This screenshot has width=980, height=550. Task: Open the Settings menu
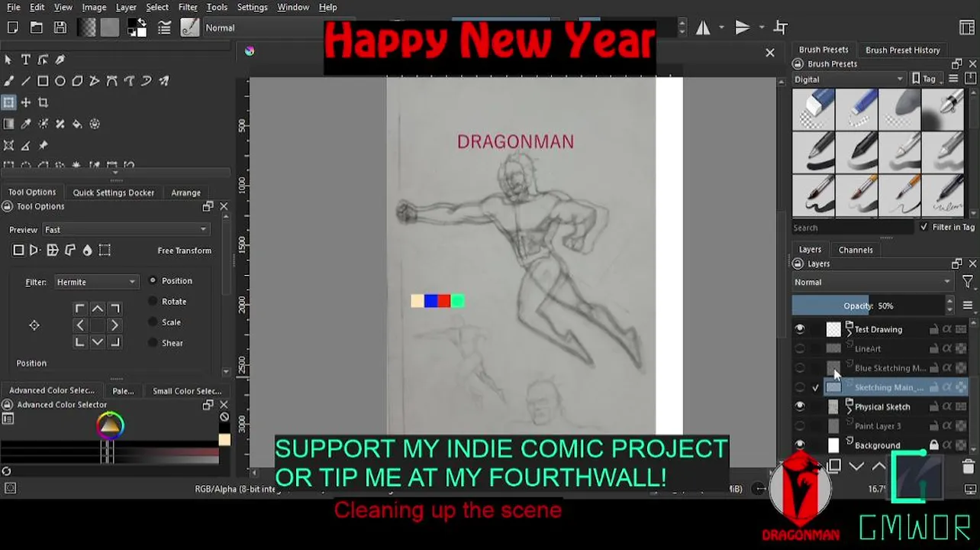pos(252,8)
